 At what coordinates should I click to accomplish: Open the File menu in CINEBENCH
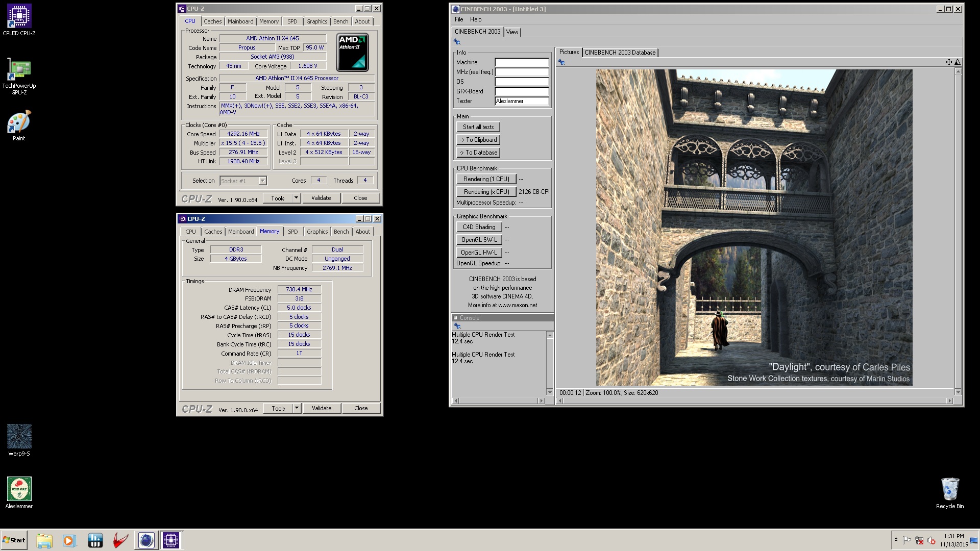point(459,19)
